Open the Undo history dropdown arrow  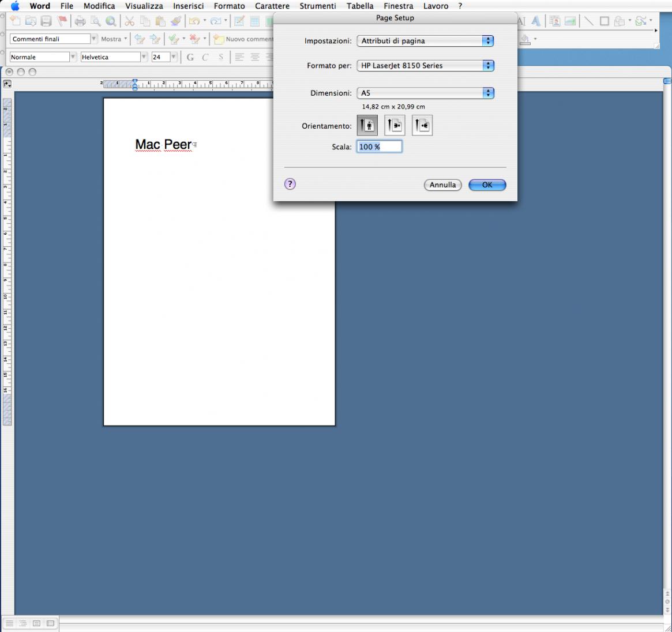point(204,20)
